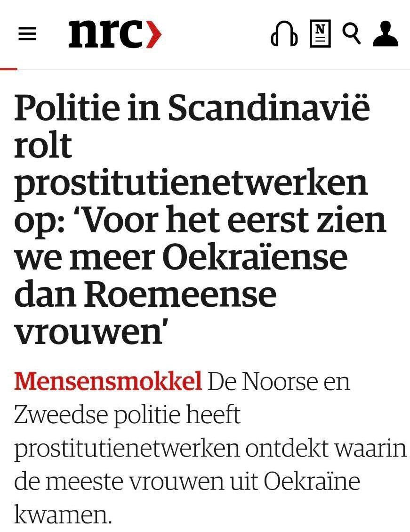
Task: Click the NRC logo
Action: pos(115,33)
